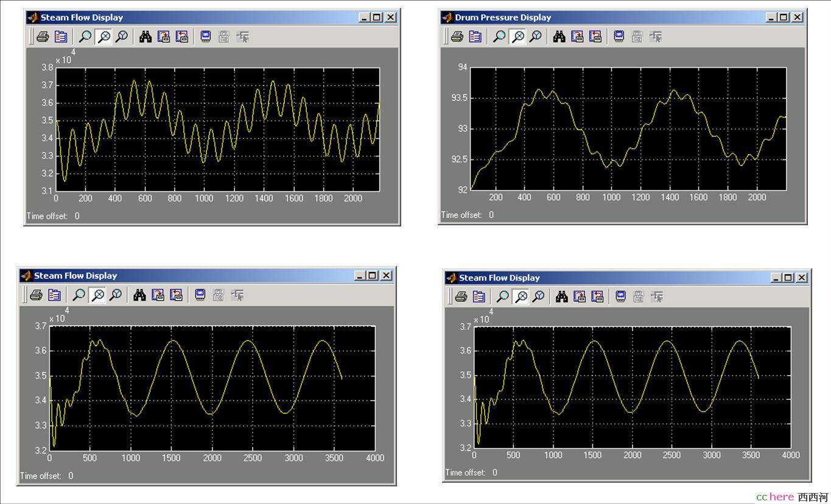Close the Drum Pressure Display window
This screenshot has height=504, width=831.
coord(797,18)
